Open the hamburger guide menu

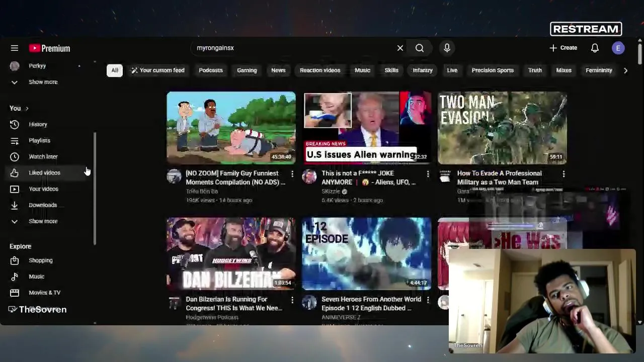pos(14,48)
